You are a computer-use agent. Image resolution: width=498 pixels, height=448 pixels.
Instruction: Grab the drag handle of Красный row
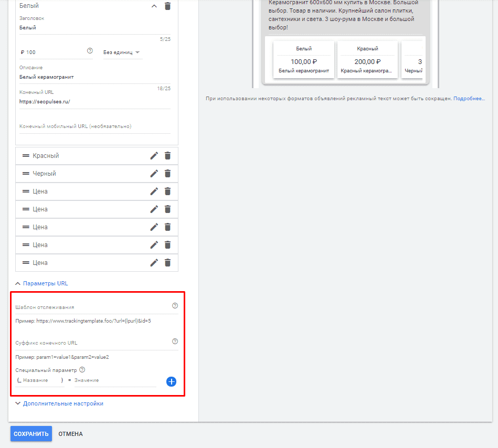[x=26, y=156]
